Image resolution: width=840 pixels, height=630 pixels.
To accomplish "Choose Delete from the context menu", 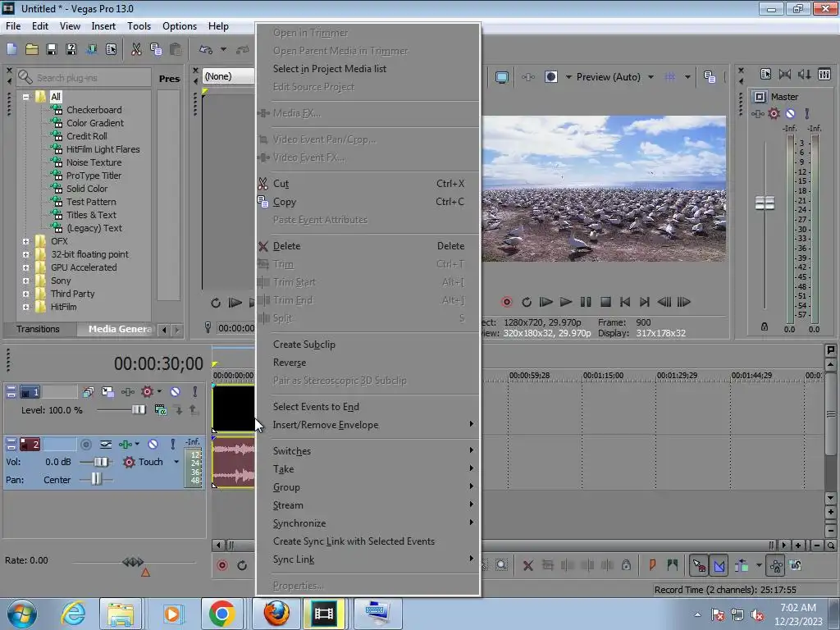I will [x=368, y=246].
